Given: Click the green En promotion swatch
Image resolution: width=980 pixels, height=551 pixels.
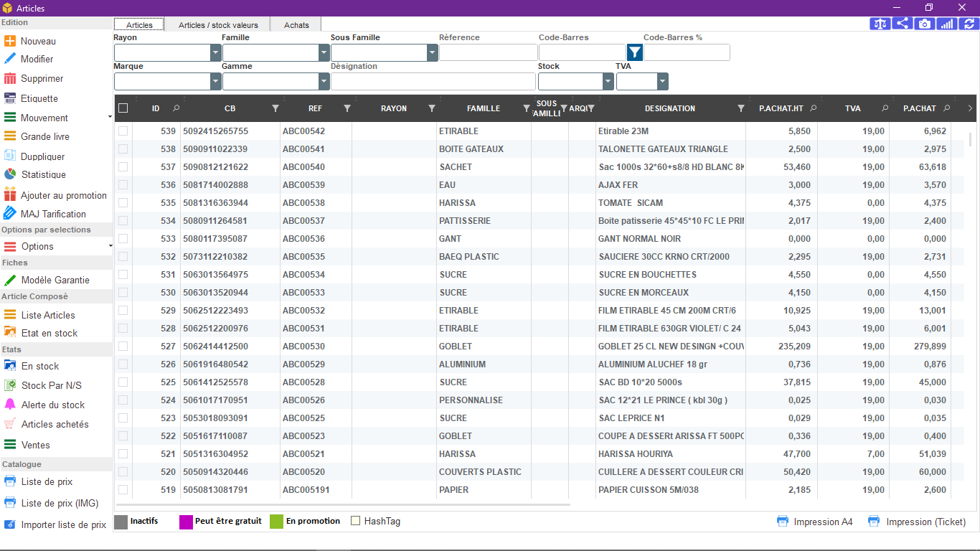Looking at the screenshot, I should pyautogui.click(x=277, y=522).
